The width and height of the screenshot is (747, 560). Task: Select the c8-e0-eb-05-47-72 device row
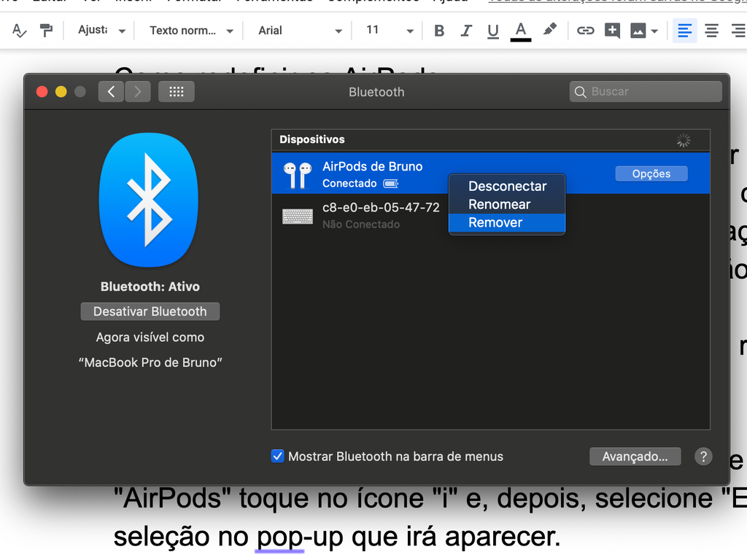pos(491,215)
